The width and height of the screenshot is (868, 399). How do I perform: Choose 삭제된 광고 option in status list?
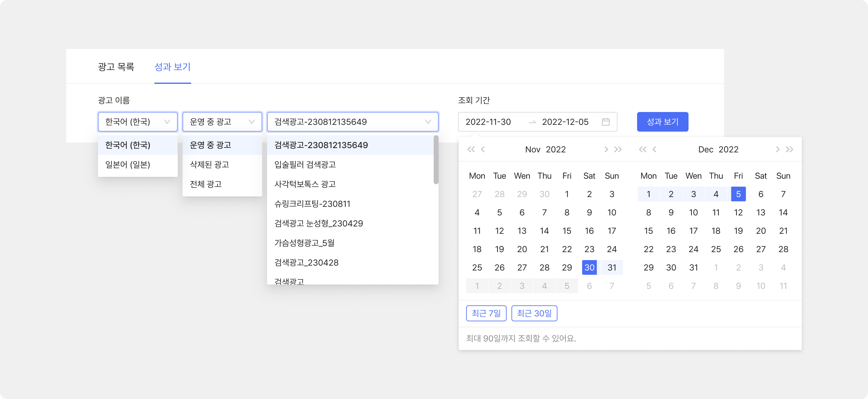209,165
